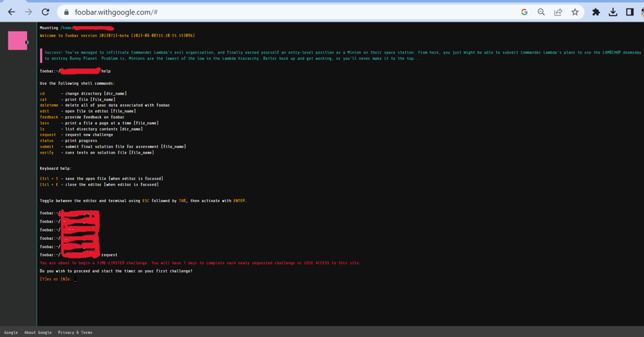Click 'Use the following shell commands:' line
The width and height of the screenshot is (644, 337).
tap(77, 83)
